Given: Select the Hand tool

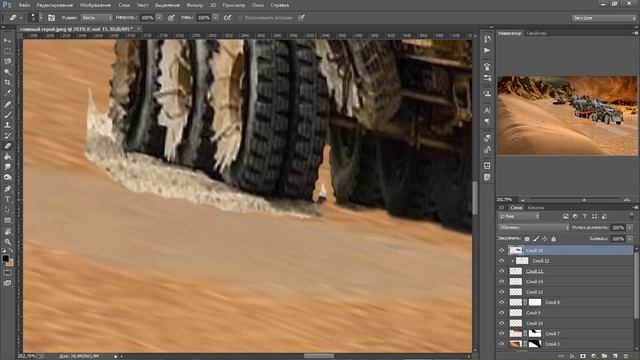Looking at the screenshot, I should pyautogui.click(x=7, y=231).
